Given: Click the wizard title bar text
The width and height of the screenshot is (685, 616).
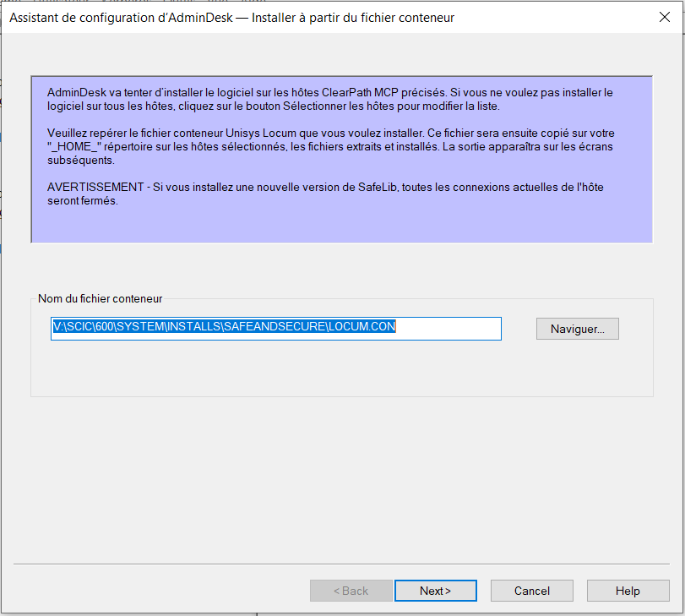Looking at the screenshot, I should coord(231,17).
